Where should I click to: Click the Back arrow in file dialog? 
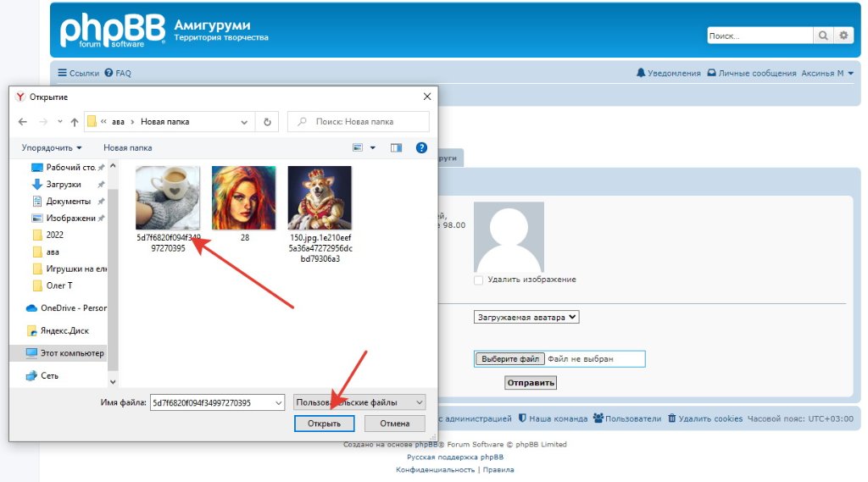(23, 122)
